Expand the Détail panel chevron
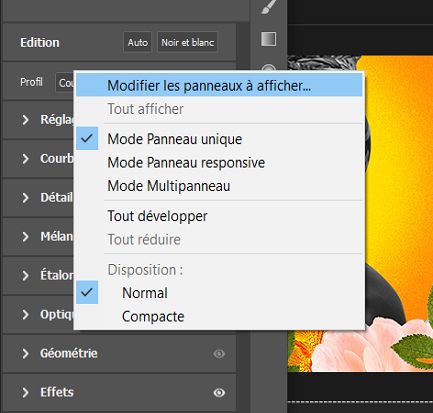The width and height of the screenshot is (433, 413). pyautogui.click(x=25, y=198)
